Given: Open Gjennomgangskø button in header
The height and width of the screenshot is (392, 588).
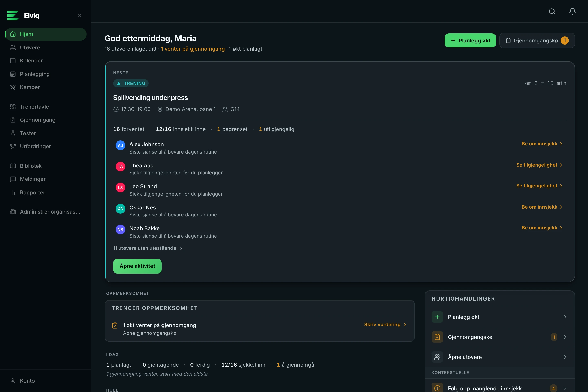Looking at the screenshot, I should tap(537, 40).
